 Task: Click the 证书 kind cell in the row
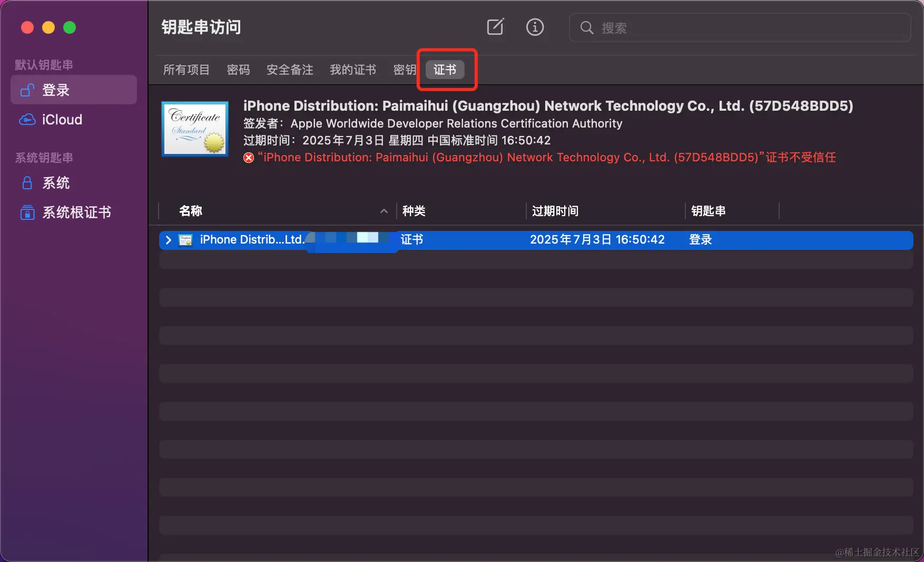[412, 240]
